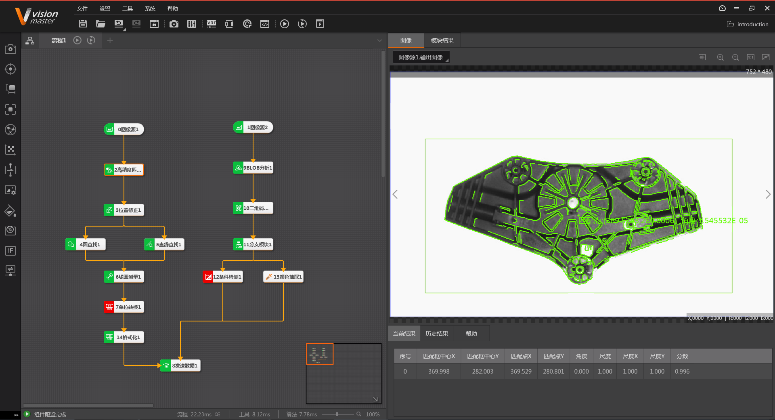Click the zoom in icon above image view
Image resolution: width=775 pixels, height=420 pixels.
point(720,57)
